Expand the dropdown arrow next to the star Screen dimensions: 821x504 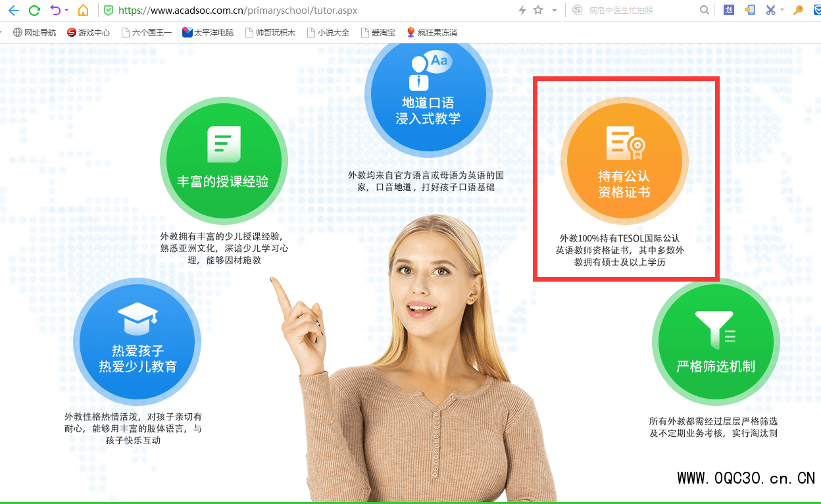point(555,11)
